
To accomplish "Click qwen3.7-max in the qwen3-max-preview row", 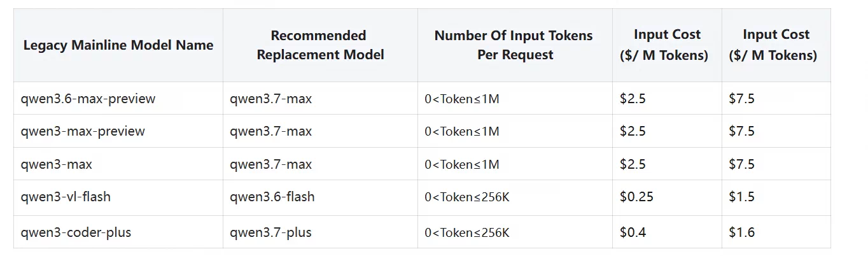I will coord(271,131).
